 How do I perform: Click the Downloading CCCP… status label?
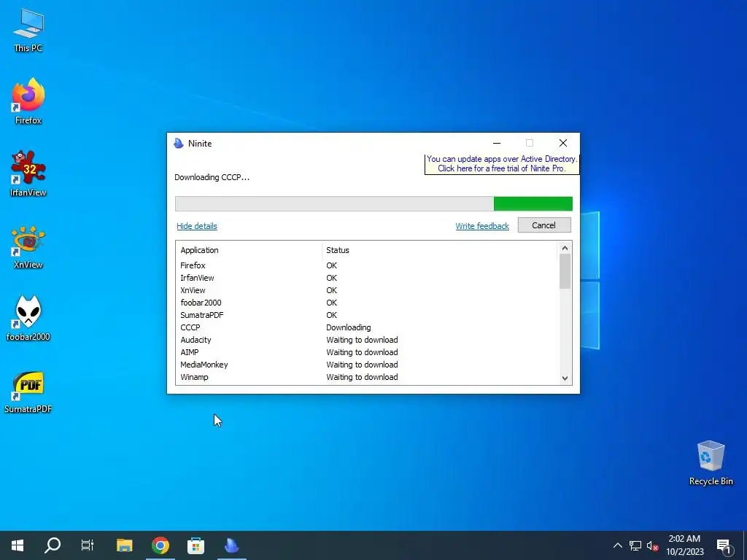pos(212,177)
